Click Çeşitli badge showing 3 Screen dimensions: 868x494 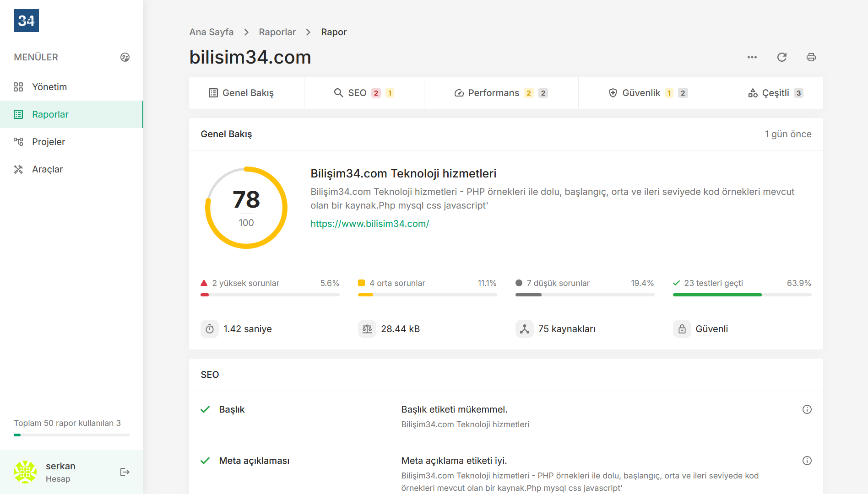(x=798, y=93)
